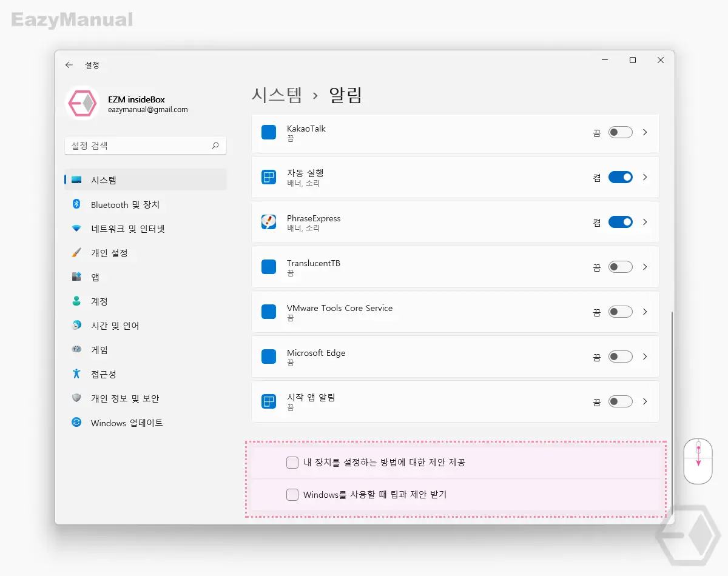The width and height of the screenshot is (728, 576).
Task: Click EZM insideBox account name
Action: point(136,99)
